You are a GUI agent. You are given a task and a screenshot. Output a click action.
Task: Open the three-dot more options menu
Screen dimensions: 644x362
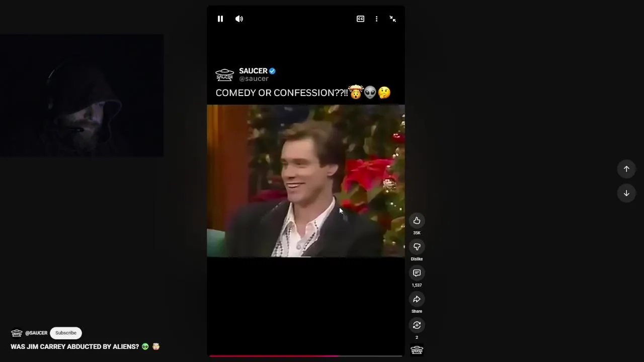[x=376, y=19]
